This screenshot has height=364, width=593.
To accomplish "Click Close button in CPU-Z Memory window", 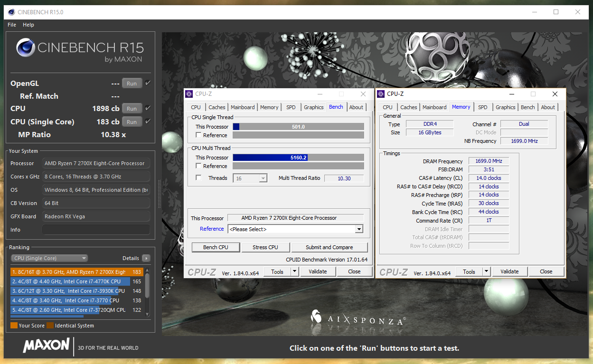I will 546,272.
